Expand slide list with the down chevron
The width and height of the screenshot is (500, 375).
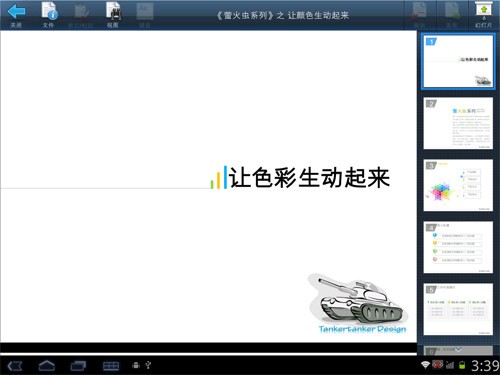pos(458,350)
